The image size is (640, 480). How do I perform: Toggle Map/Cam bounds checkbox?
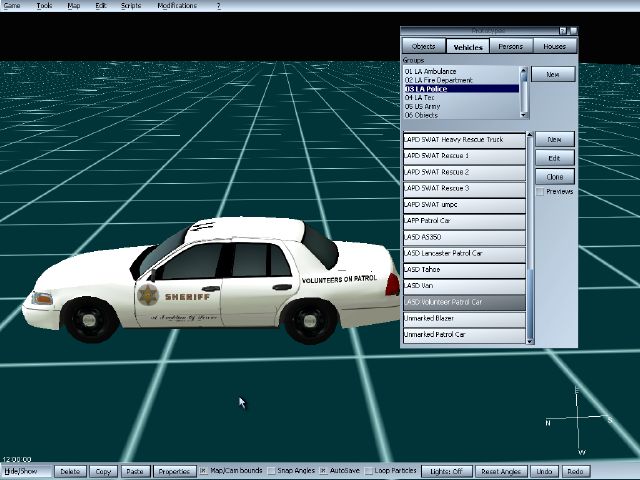(x=203, y=471)
